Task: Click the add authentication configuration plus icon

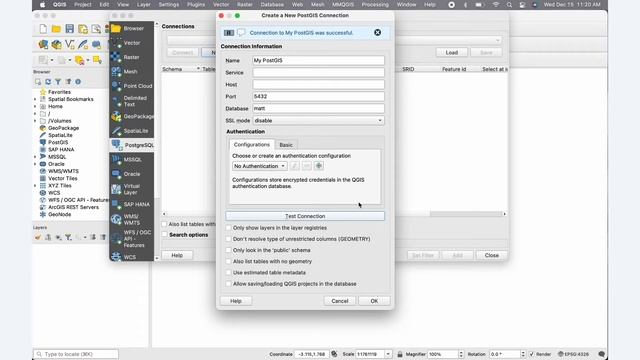Action: pos(319,166)
